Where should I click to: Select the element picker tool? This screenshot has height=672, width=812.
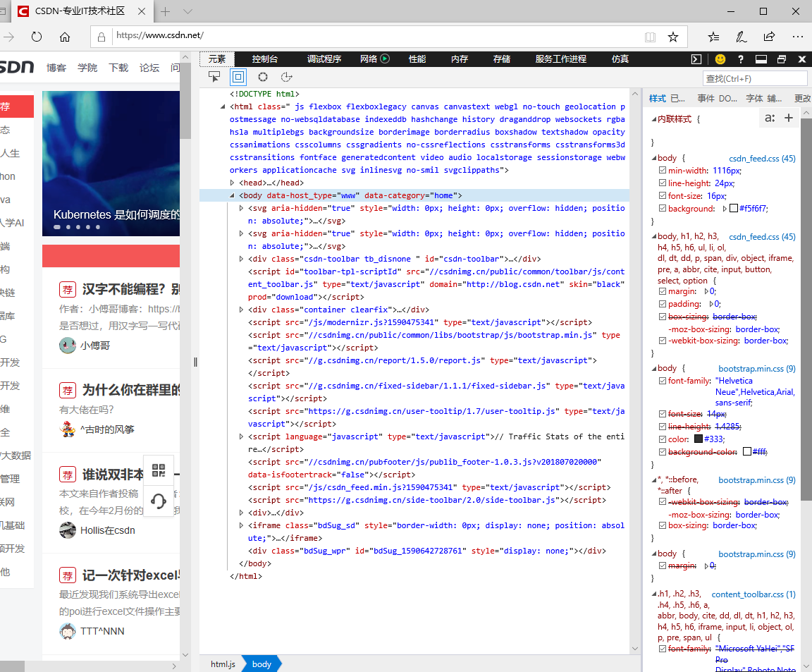214,77
